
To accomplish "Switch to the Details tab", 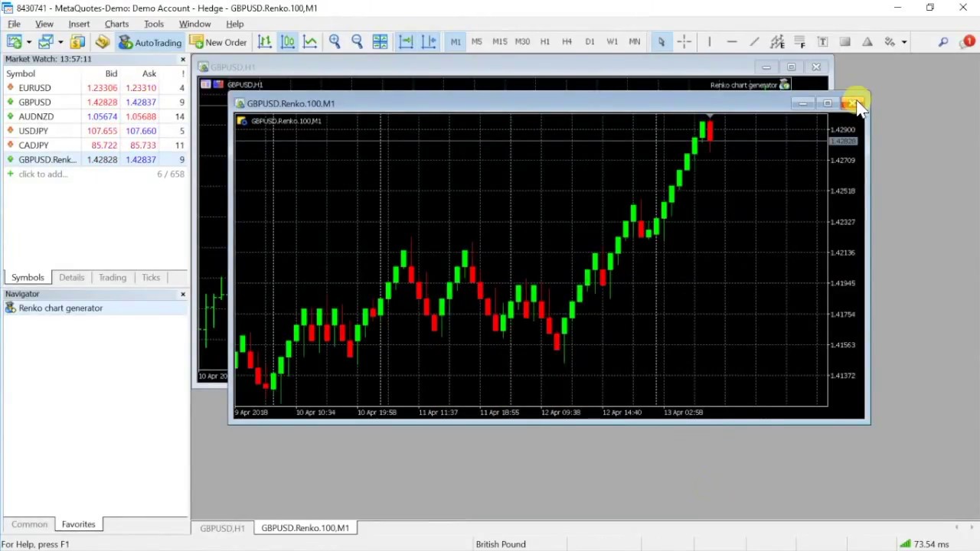I will pos(71,278).
